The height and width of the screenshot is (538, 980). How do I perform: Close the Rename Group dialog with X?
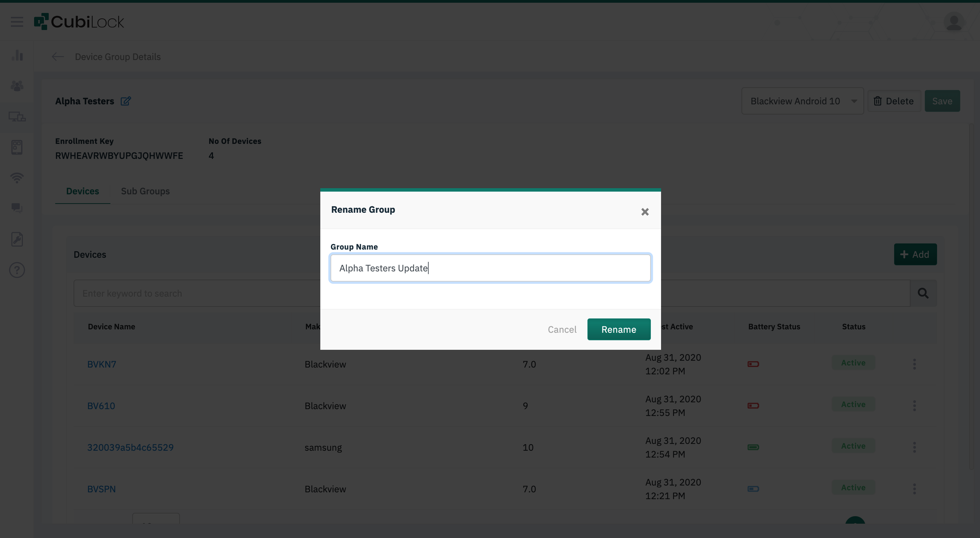click(644, 212)
